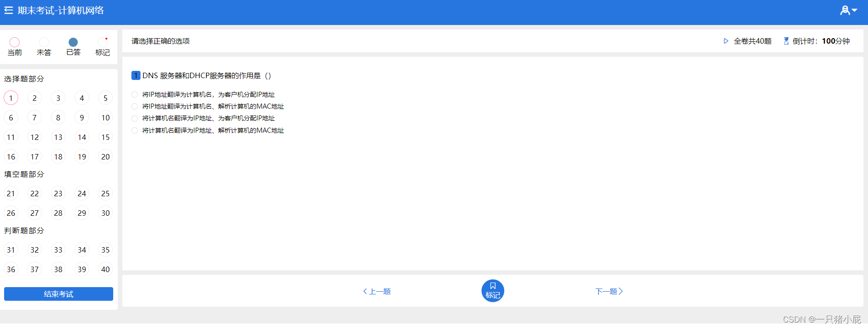868x328 pixels.
Task: Open true/false question 36
Action: (11, 269)
